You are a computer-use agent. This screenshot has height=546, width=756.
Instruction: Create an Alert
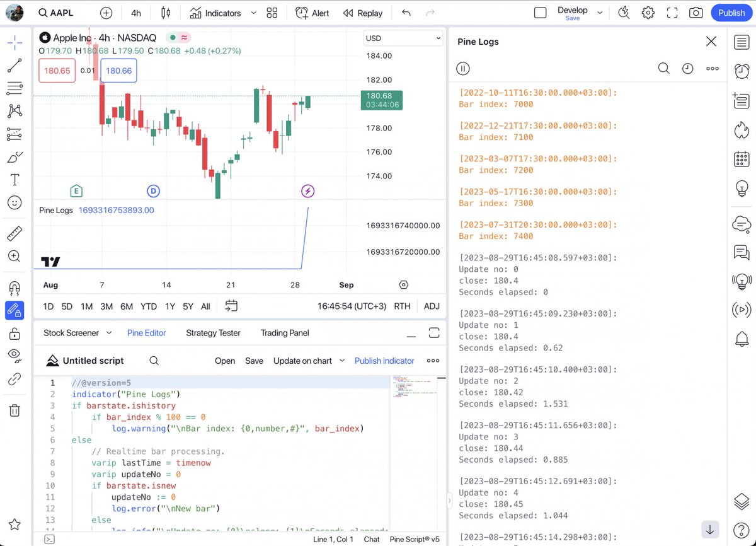point(312,13)
